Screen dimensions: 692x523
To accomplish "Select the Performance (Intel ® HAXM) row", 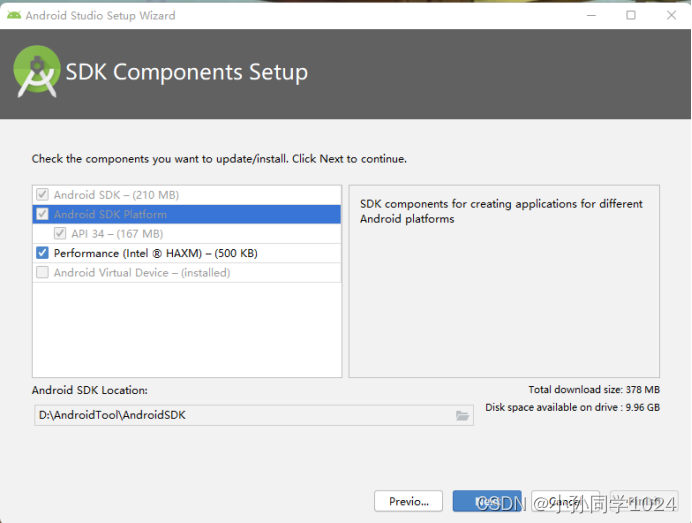I will tap(187, 253).
